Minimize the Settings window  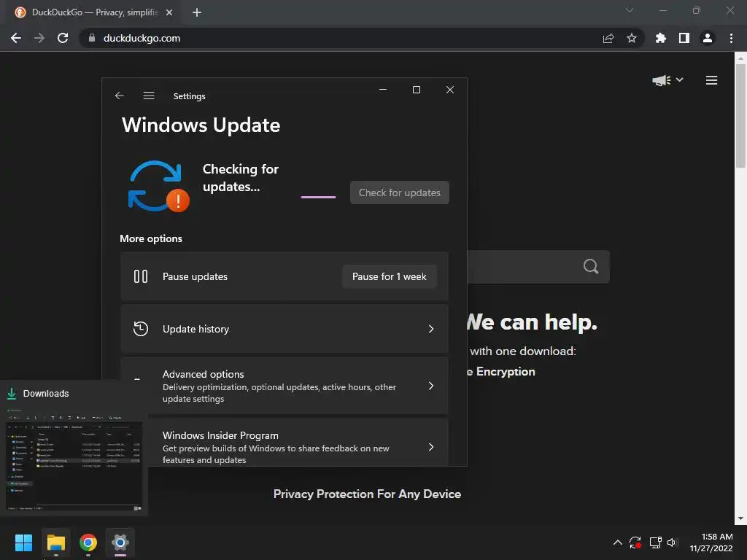tap(383, 90)
